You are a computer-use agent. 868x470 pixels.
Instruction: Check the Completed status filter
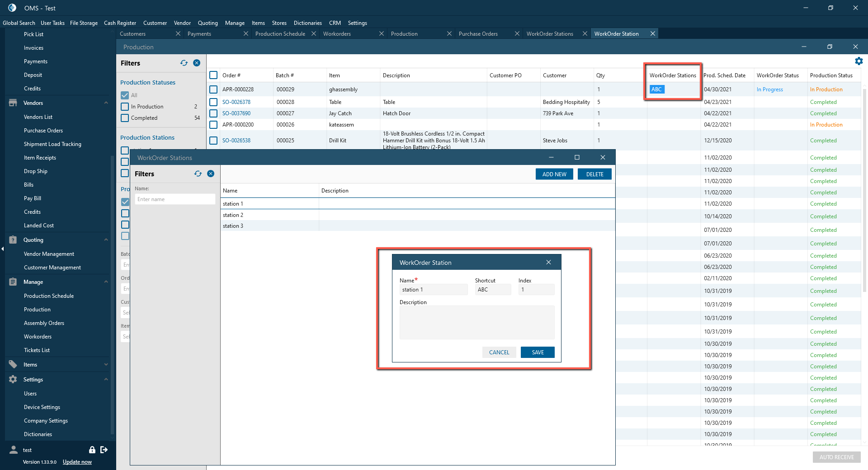[125, 118]
